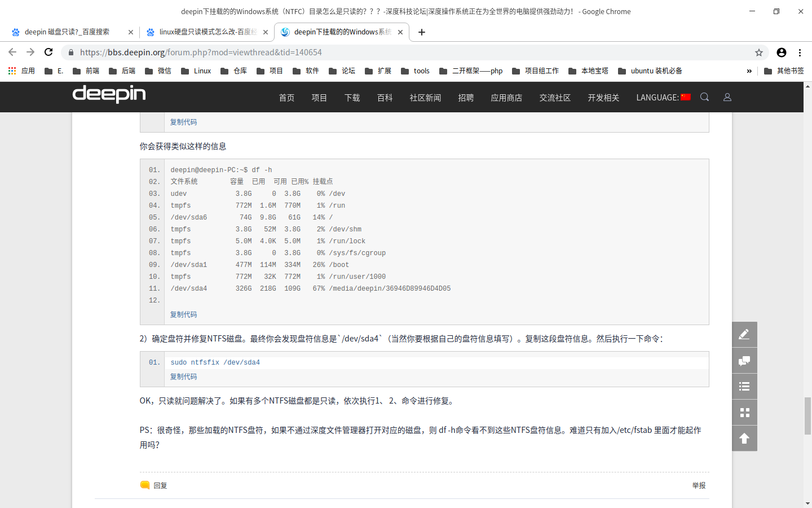Screen dimensions: 812x508
Task: Open the 软件 bookmark folder
Action: click(306, 71)
